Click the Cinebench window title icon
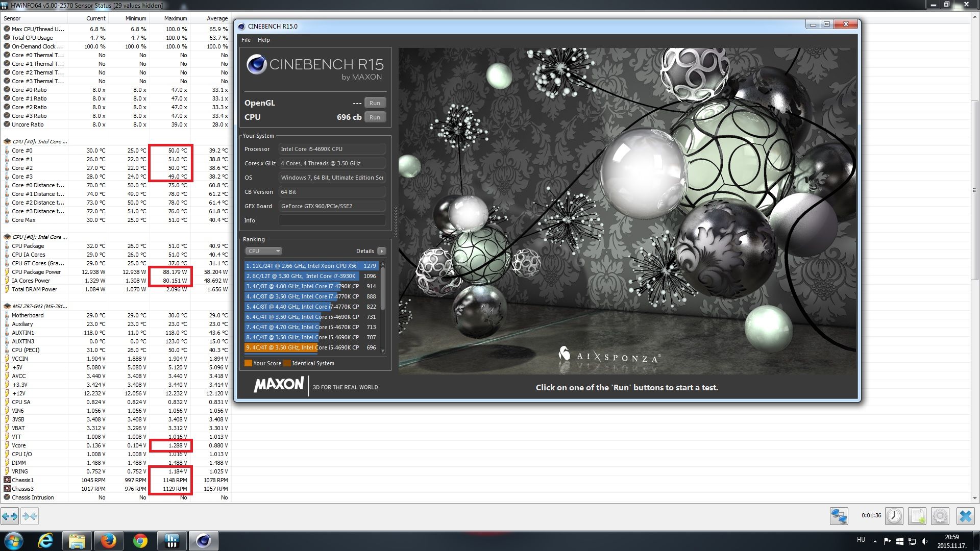980x551 pixels. coord(242,27)
